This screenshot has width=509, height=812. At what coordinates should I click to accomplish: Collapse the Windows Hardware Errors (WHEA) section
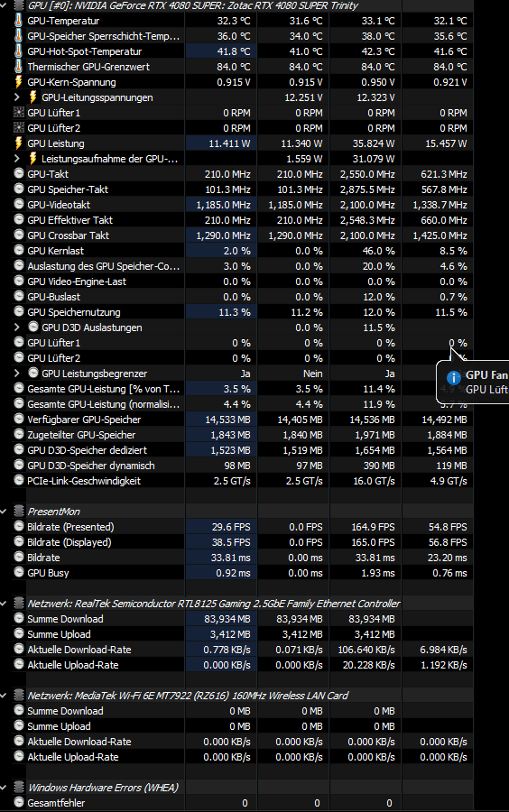coord(3,788)
